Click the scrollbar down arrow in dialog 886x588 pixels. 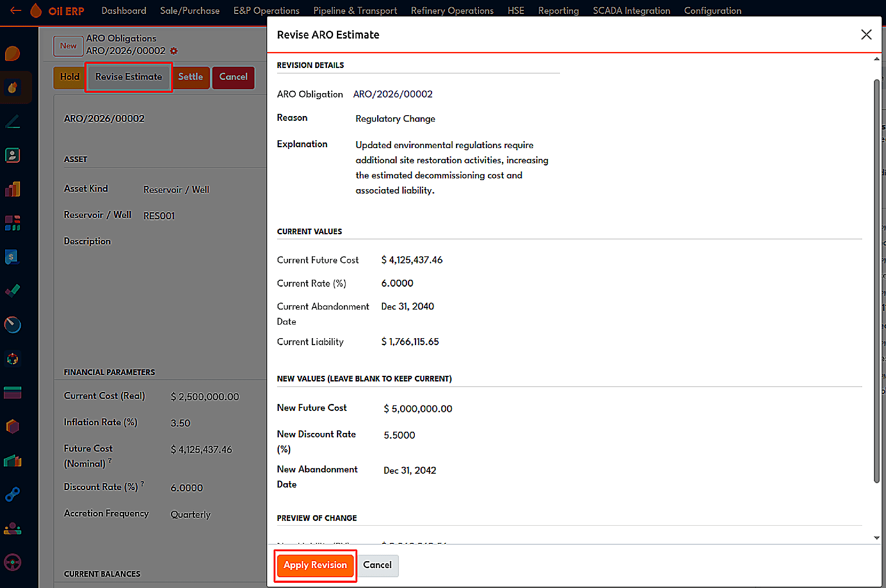pyautogui.click(x=876, y=538)
